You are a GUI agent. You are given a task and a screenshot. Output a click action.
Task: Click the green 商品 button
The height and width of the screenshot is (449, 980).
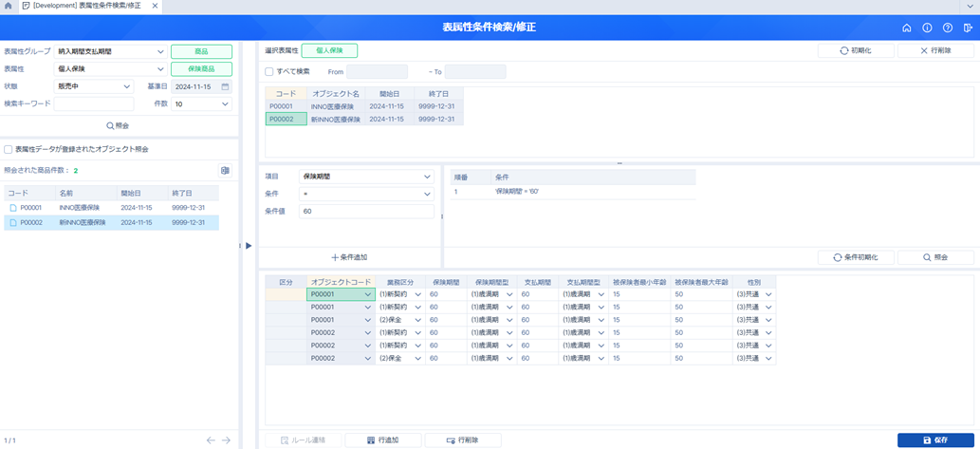point(201,51)
